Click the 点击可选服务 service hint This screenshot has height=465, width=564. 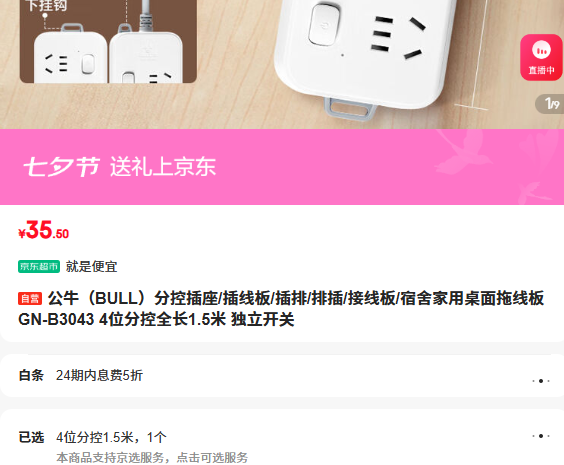tap(212, 457)
